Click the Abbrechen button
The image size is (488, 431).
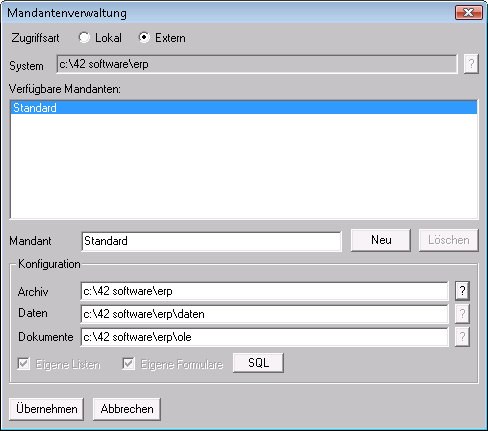tap(127, 409)
